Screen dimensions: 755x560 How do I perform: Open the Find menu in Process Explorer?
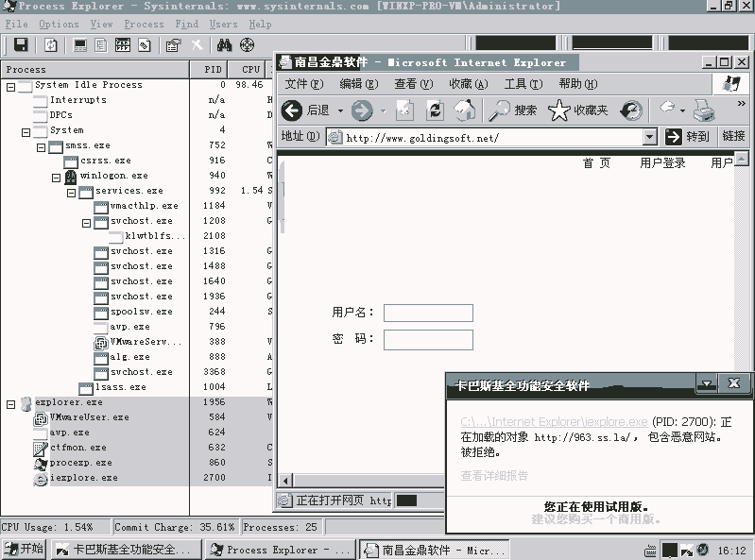point(187,24)
